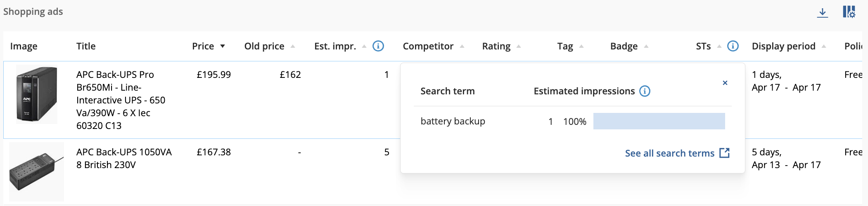The height and width of the screenshot is (206, 868).
Task: Open APC Back-UPS 1050VA title
Action: [124, 158]
